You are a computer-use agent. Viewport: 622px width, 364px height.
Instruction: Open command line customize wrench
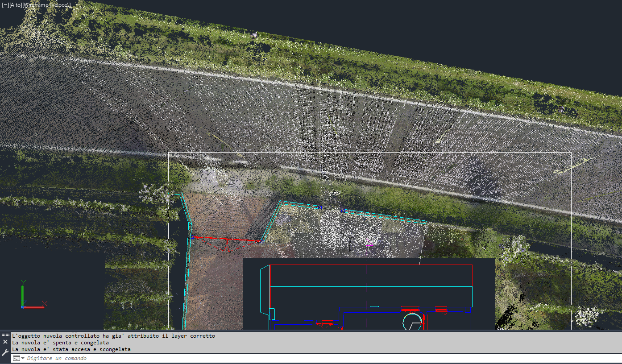tap(5, 352)
